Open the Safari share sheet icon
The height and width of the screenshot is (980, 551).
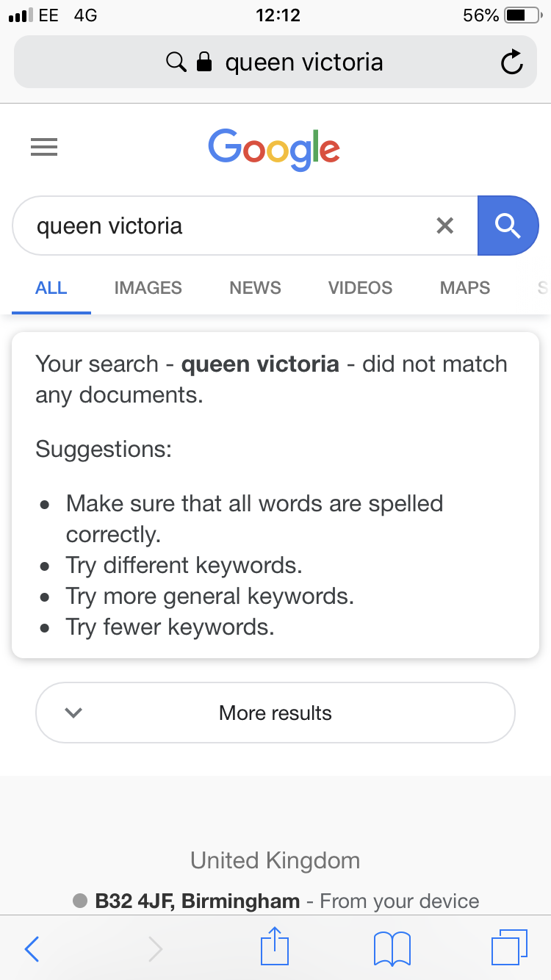[x=275, y=948]
